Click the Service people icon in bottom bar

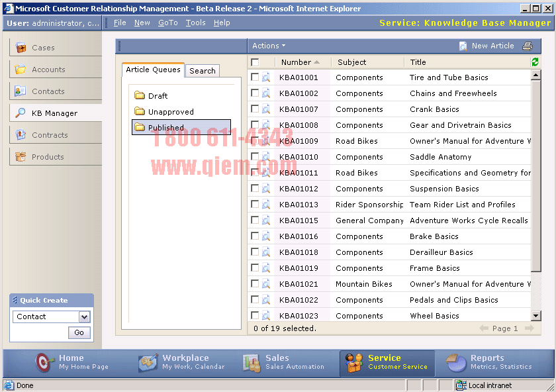pyautogui.click(x=354, y=363)
